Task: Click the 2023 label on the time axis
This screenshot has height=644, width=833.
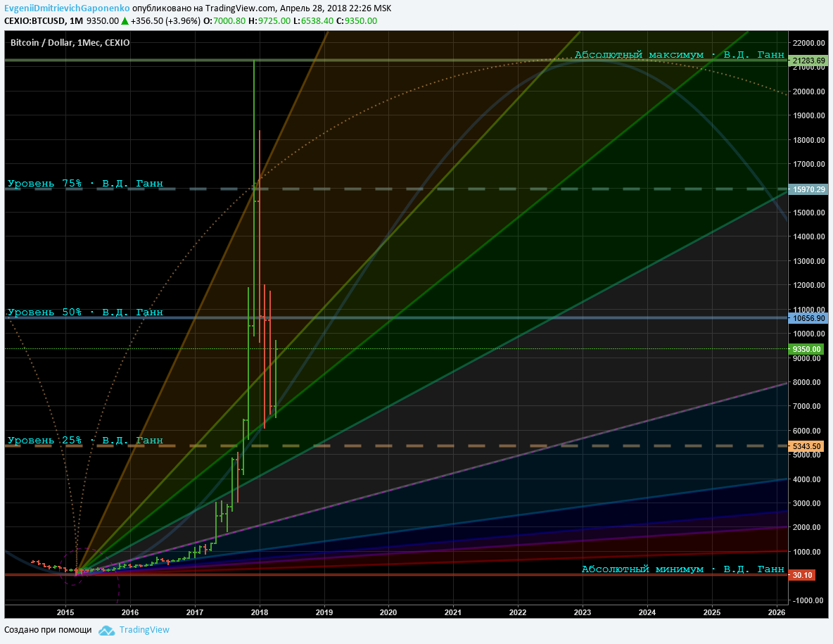Action: tap(583, 612)
